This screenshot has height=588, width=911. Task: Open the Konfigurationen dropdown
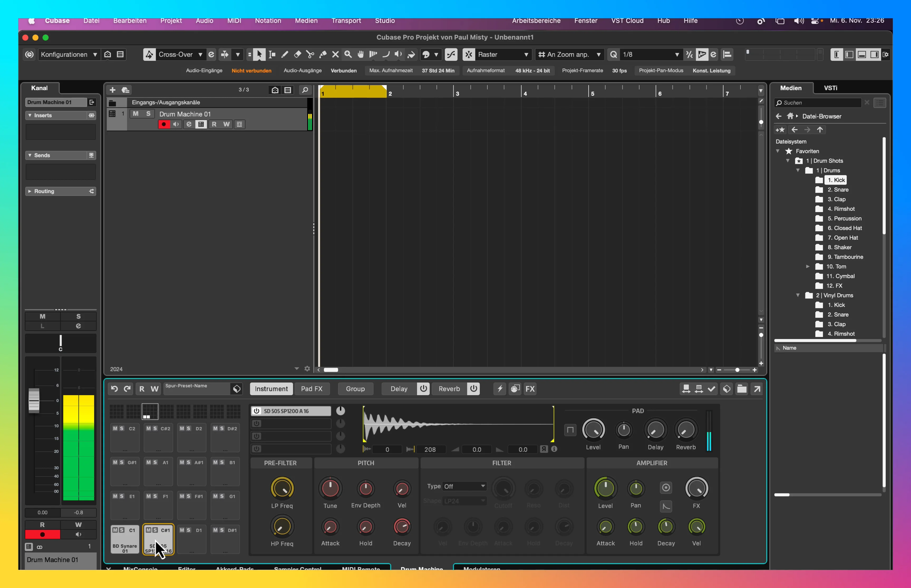(69, 55)
